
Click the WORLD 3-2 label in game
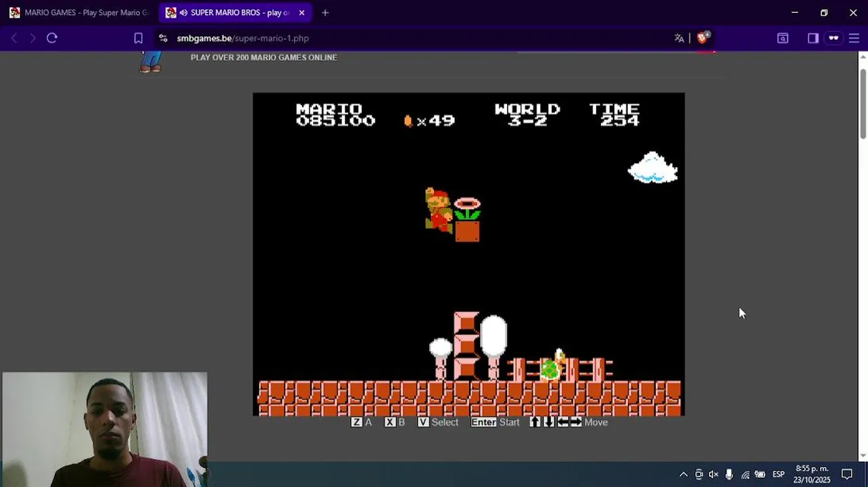tap(527, 115)
